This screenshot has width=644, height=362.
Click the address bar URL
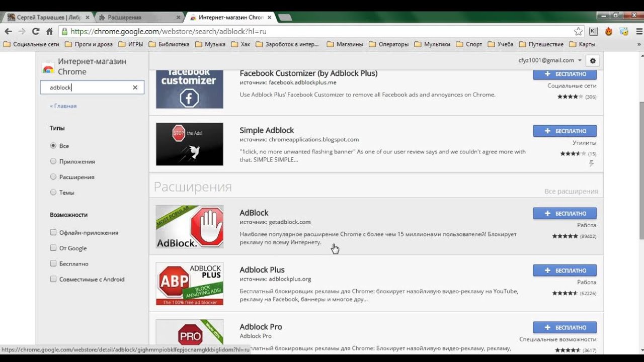pyautogui.click(x=169, y=31)
